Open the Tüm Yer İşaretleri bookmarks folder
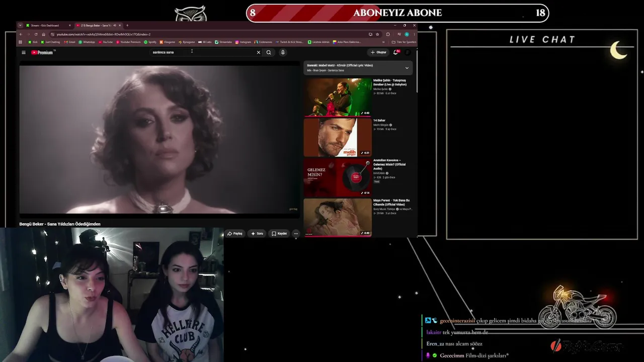 [404, 42]
